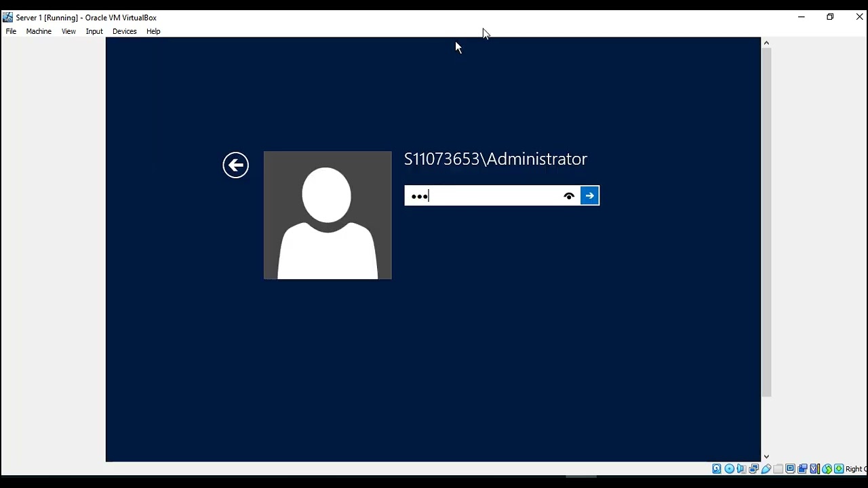Click the recording status icon
The width and height of the screenshot is (868, 488).
tap(802, 468)
